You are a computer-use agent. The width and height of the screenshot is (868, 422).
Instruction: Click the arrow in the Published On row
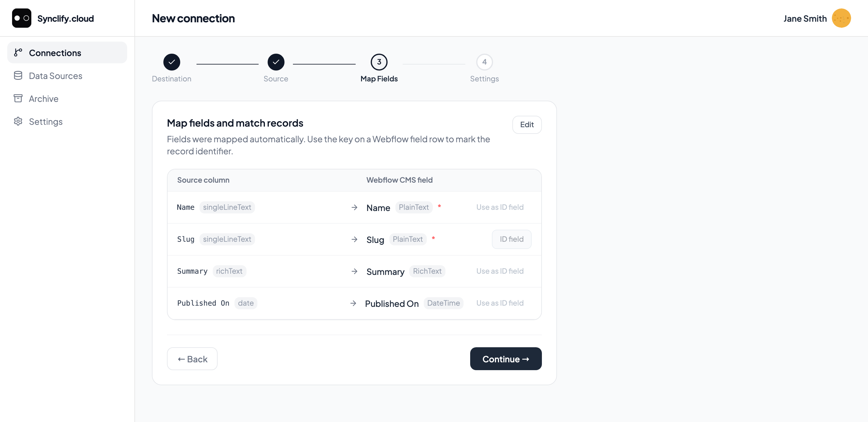click(353, 303)
